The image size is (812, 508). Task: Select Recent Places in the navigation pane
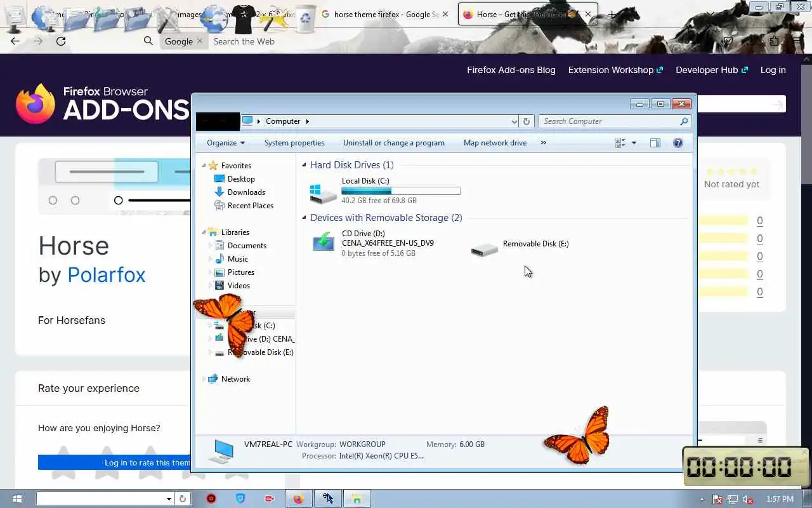(250, 206)
